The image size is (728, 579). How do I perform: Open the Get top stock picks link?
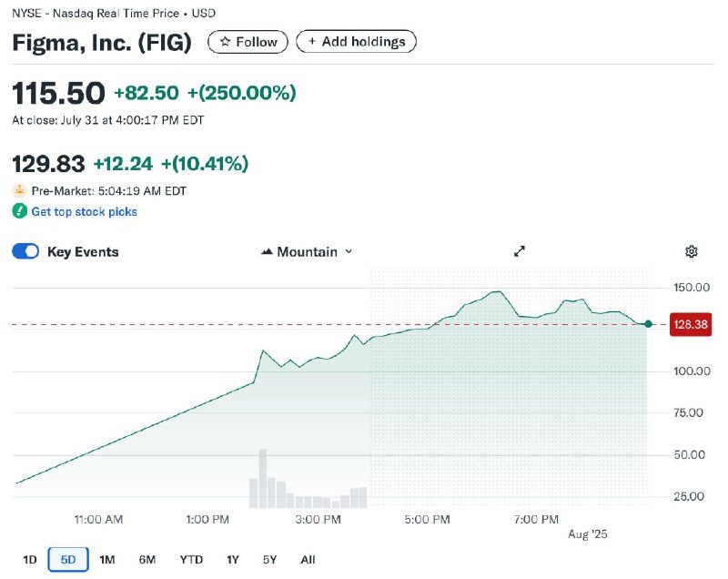84,212
